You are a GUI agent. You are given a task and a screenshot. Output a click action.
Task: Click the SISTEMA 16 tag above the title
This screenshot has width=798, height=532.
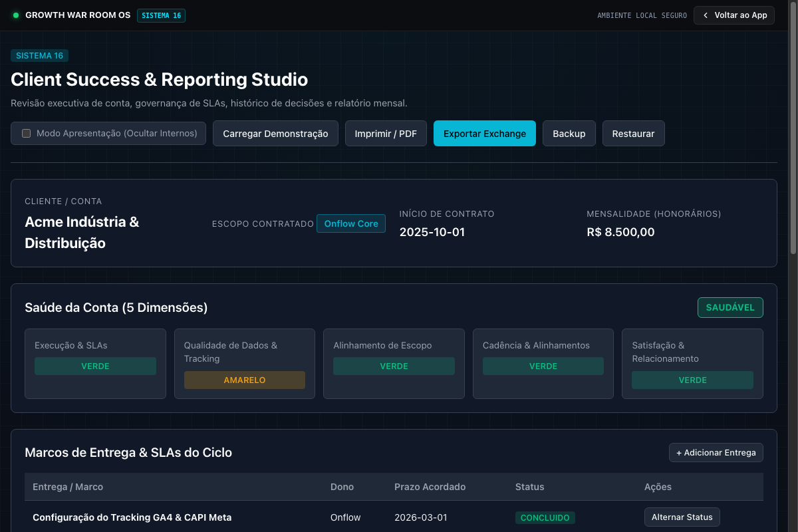coord(39,56)
